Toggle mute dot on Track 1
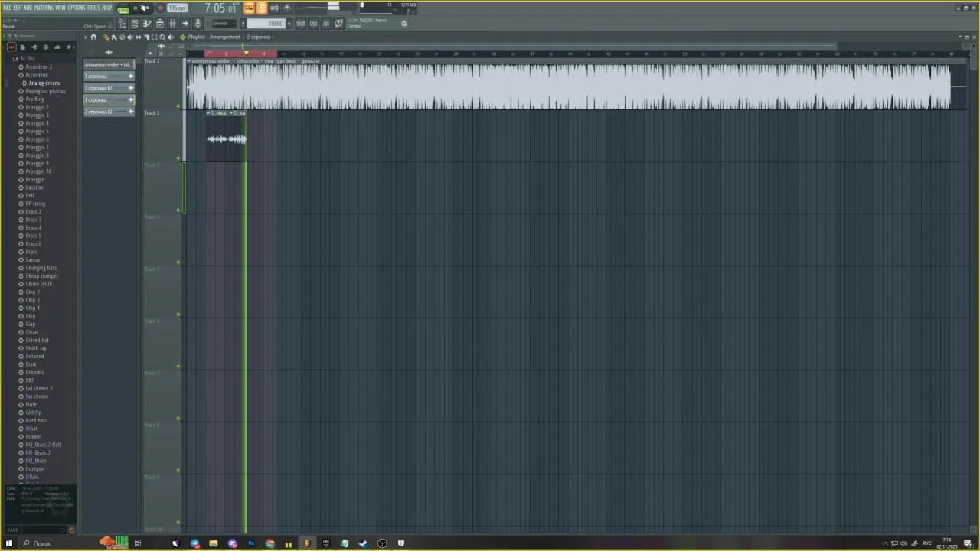The width and height of the screenshot is (980, 551). click(178, 106)
